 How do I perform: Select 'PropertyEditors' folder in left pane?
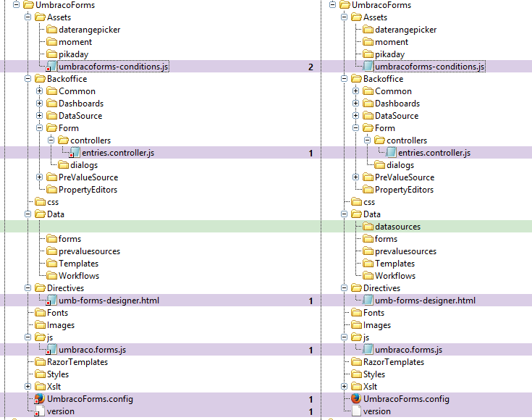tap(88, 190)
